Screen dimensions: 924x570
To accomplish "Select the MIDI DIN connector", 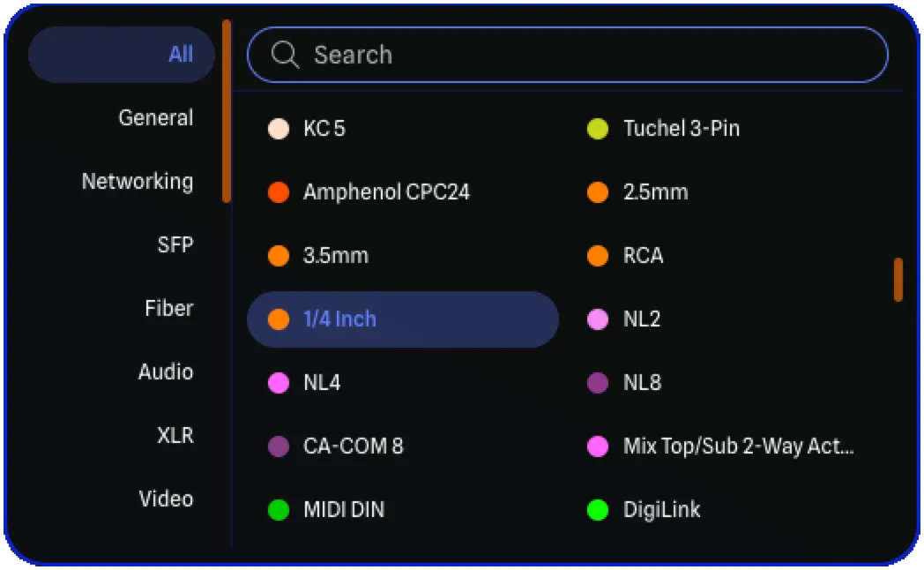I will (343, 509).
